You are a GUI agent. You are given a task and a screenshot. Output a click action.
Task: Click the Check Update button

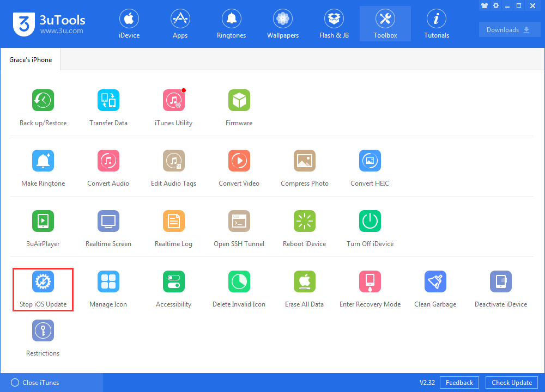coord(512,383)
